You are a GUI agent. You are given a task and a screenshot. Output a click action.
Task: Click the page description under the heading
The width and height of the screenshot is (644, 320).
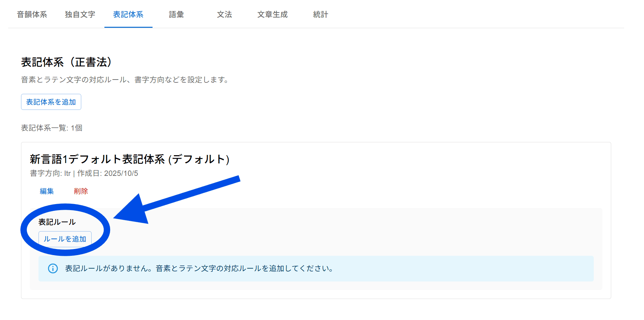(125, 80)
